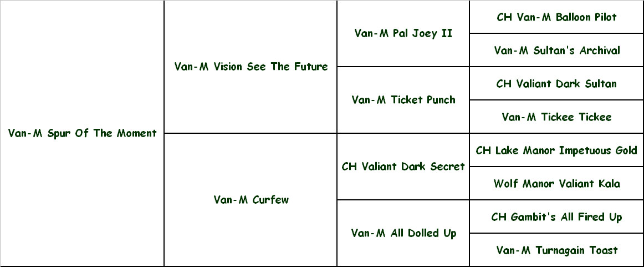644x267 pixels.
Task: Select Van-M Ticket Punch cell
Action: pos(403,100)
